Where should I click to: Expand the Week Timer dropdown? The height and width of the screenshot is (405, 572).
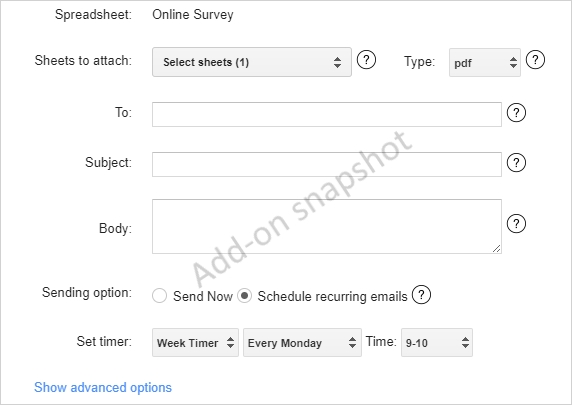pos(195,343)
